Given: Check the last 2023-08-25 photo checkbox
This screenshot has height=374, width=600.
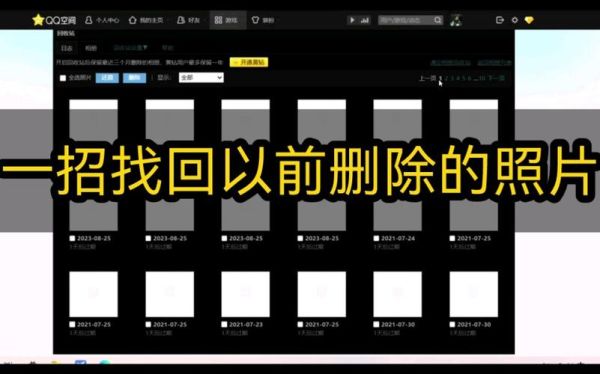Looking at the screenshot, I should click(300, 238).
